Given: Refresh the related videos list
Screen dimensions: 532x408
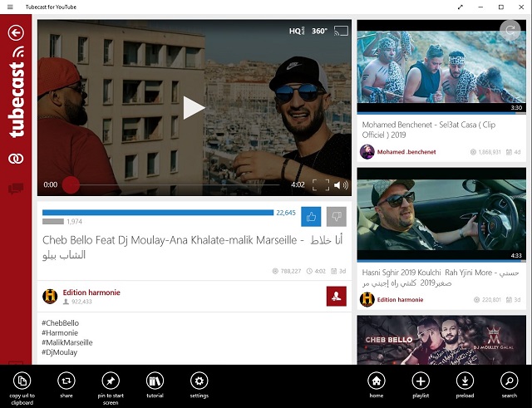Looking at the screenshot, I should tap(510, 31).
